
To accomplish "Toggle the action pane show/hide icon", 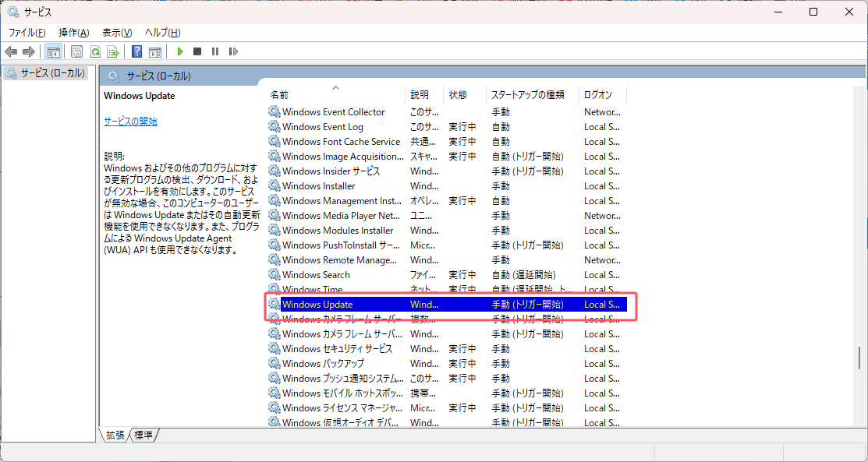I will tap(155, 51).
